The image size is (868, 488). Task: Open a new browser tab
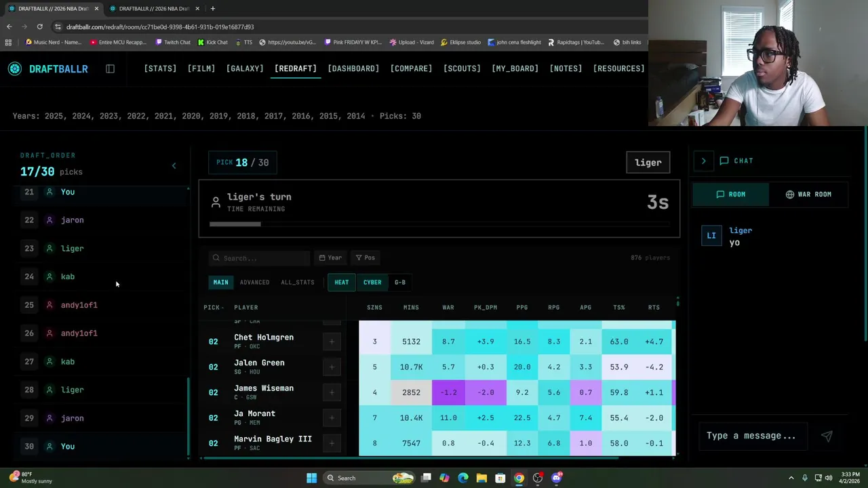point(212,8)
